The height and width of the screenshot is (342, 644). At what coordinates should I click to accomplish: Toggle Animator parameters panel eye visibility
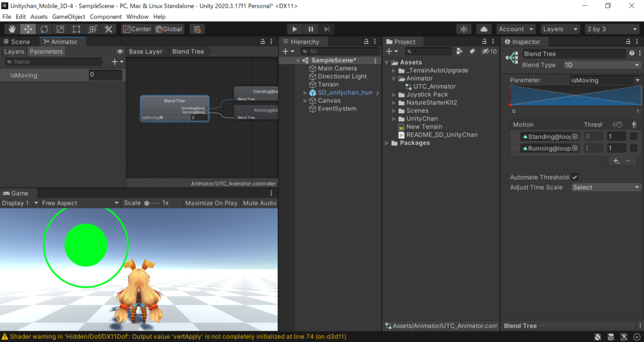click(x=120, y=51)
